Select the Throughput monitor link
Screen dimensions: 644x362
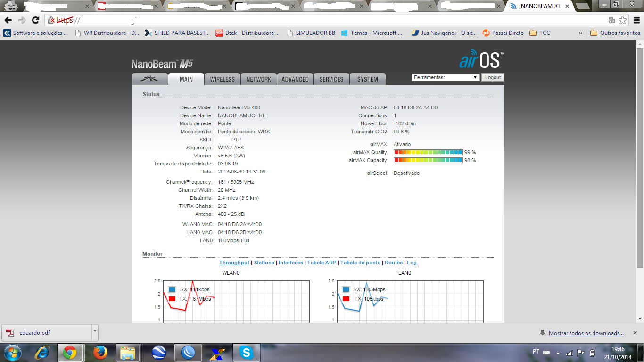click(x=234, y=263)
